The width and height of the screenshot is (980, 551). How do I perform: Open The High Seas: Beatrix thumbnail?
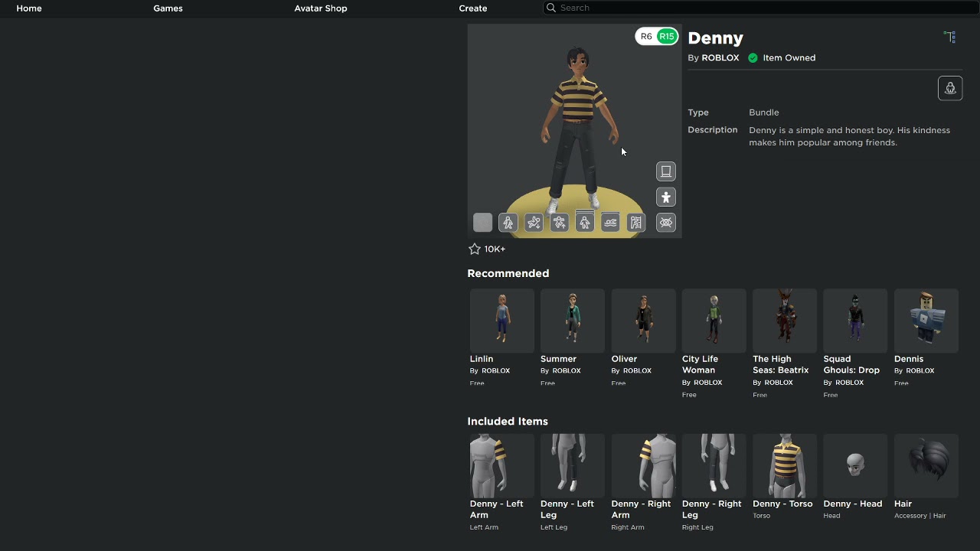785,321
